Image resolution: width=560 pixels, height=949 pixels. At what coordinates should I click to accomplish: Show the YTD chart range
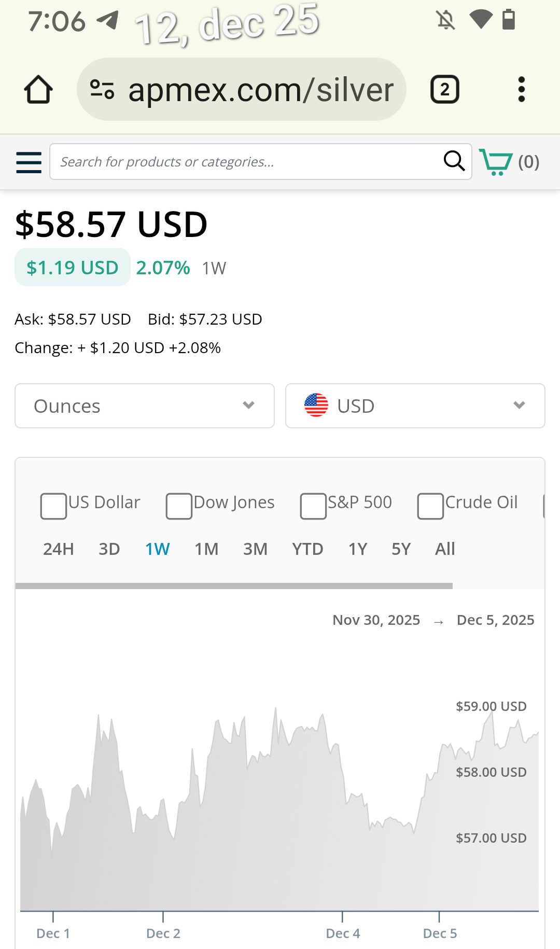(x=307, y=549)
